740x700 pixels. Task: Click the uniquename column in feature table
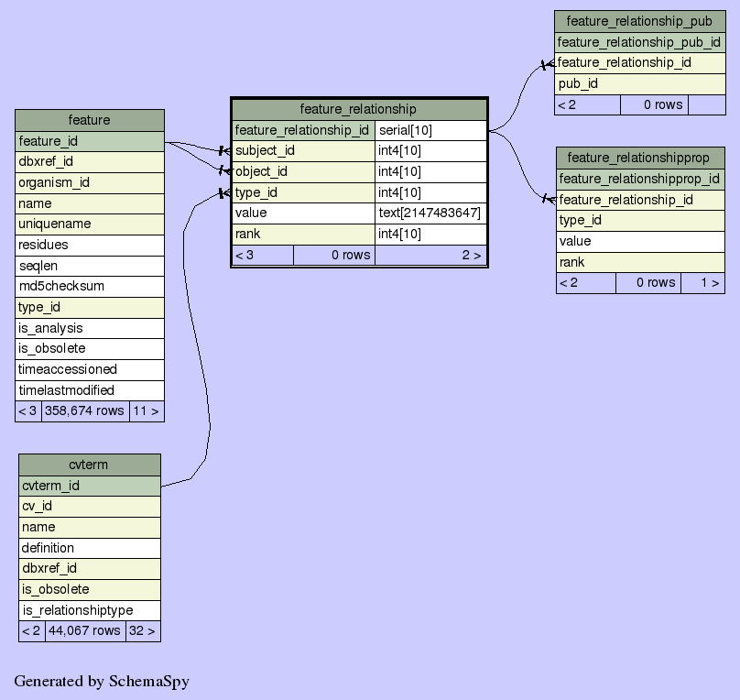(x=89, y=224)
